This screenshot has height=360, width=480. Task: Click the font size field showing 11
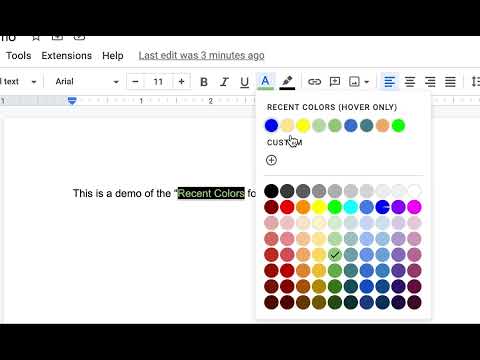pos(158,82)
